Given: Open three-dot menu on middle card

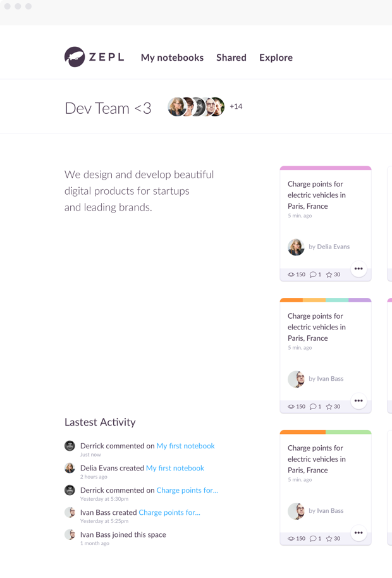Looking at the screenshot, I should pos(358,401).
